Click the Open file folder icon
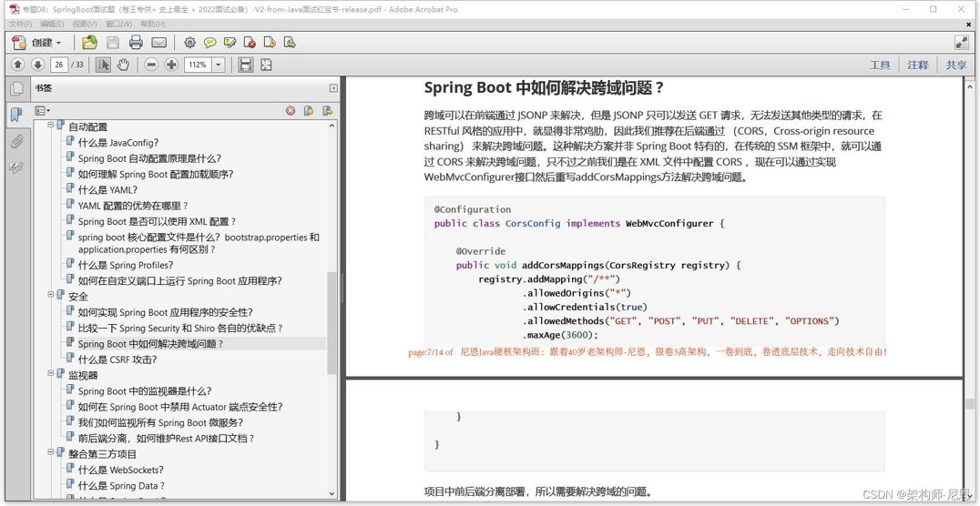This screenshot has width=980, height=506. click(90, 43)
